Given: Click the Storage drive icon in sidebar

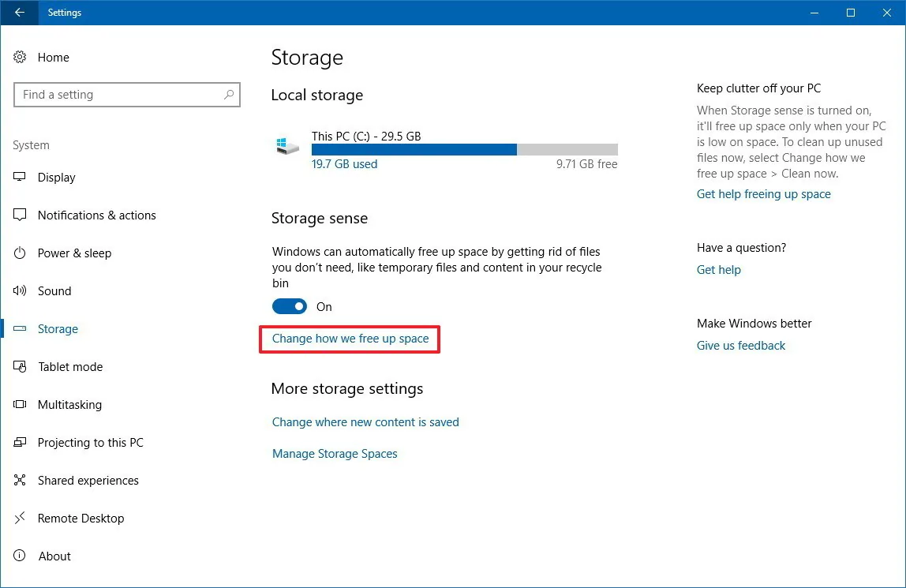Looking at the screenshot, I should coord(20,328).
